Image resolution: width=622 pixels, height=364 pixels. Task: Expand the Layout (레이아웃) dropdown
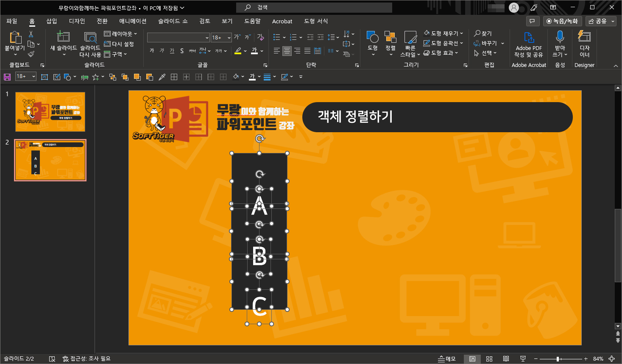121,34
